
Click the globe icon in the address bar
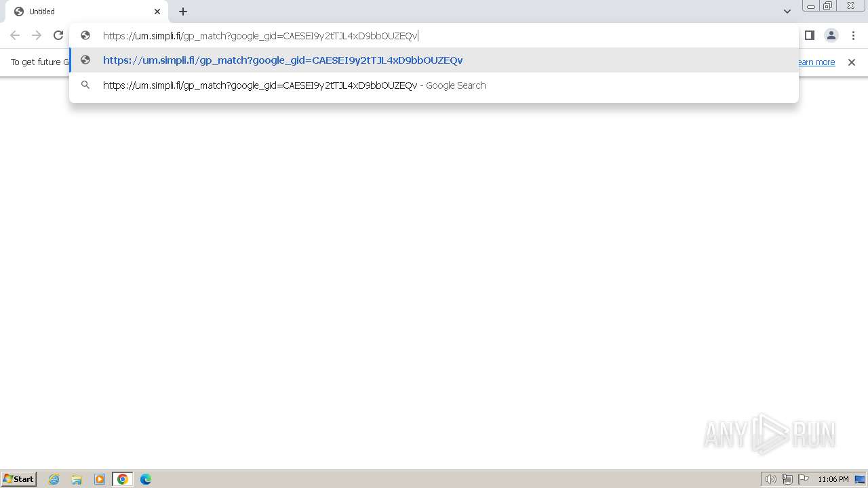(x=85, y=35)
